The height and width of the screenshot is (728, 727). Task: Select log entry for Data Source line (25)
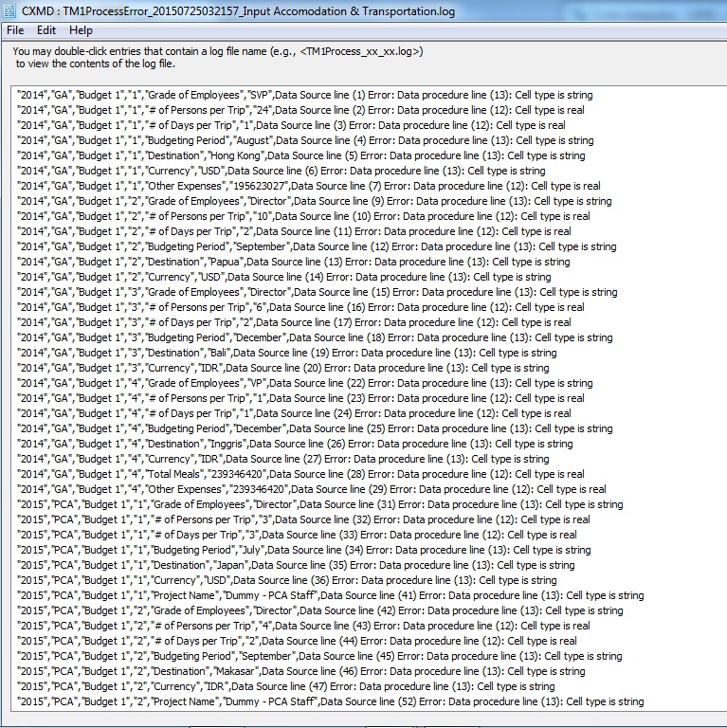[x=315, y=428]
